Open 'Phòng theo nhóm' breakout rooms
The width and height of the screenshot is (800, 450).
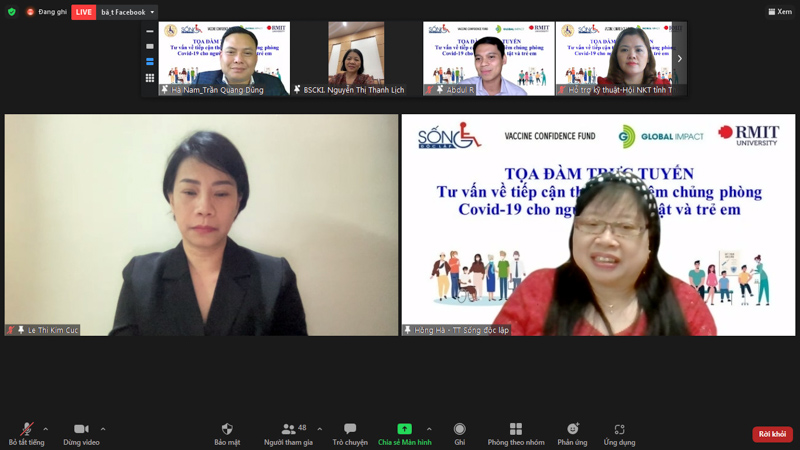tap(516, 434)
